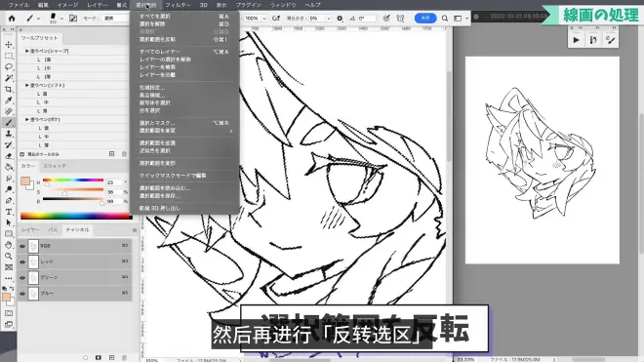Image resolution: width=644 pixels, height=362 pixels.
Task: Open the tool preset dropdown arrow beside brush
Action: [39, 19]
